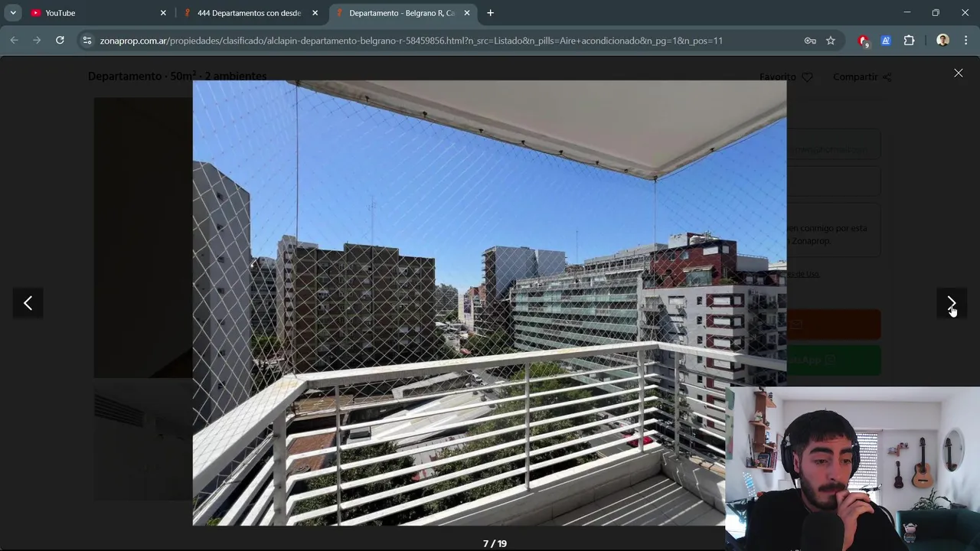Select the Departamento - Belgrano R tab
Image resolution: width=980 pixels, height=551 pixels.
coord(401,13)
